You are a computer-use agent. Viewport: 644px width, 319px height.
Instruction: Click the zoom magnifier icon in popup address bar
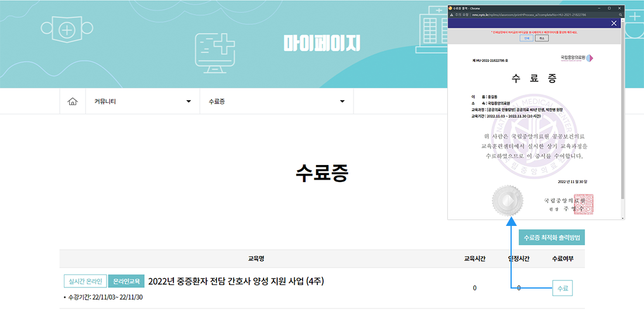[621, 15]
